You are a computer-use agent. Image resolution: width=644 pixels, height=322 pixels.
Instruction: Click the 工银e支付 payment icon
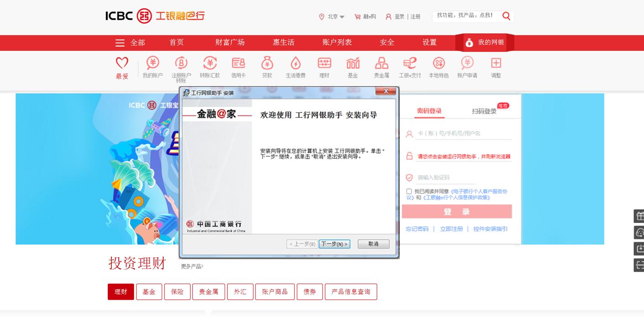click(410, 63)
